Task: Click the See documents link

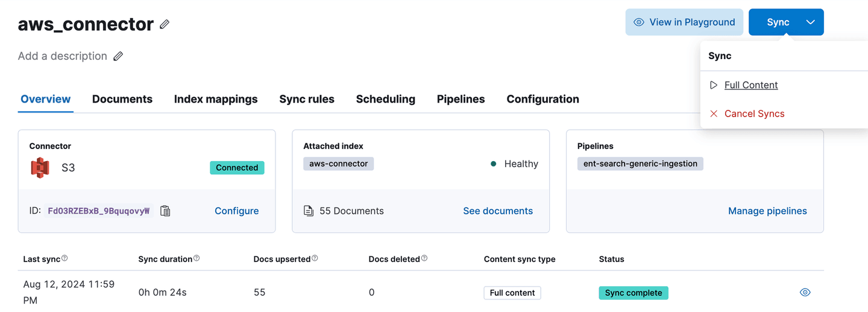Action: (497, 211)
